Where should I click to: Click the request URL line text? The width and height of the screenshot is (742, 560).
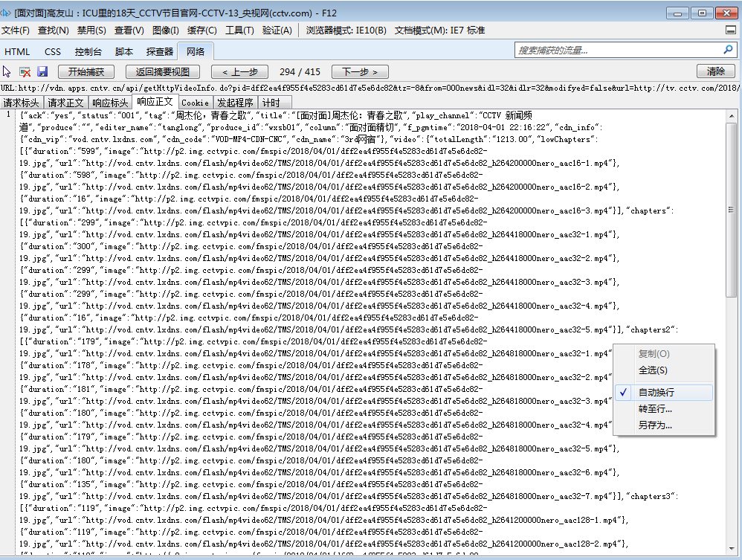point(370,88)
